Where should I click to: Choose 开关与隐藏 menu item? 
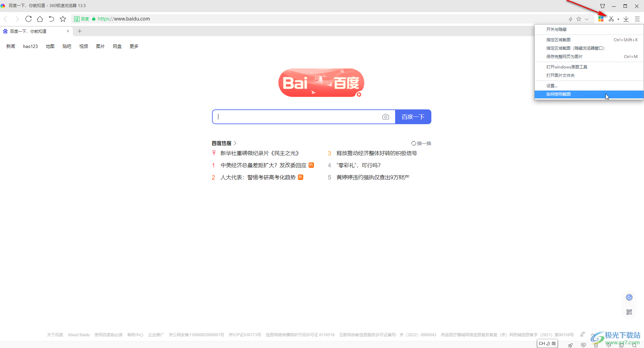[589, 30]
